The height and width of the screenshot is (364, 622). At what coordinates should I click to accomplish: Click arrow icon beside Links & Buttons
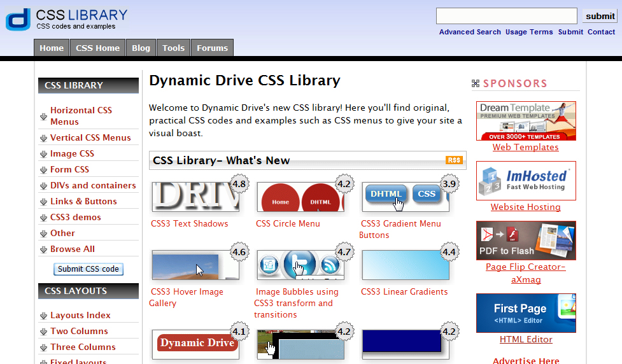pos(44,202)
